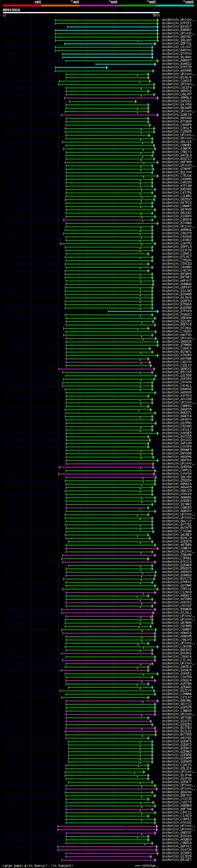Click hit label UniRef100_A3UQE5
Image resolution: width=197 pixels, height=868 pixels.
coord(177,433)
